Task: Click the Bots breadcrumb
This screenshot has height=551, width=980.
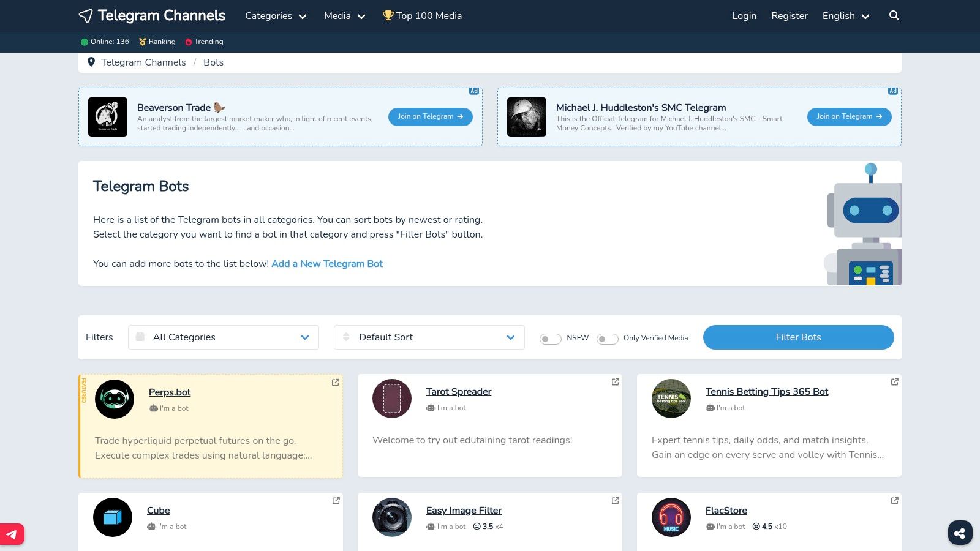Action: (x=213, y=62)
